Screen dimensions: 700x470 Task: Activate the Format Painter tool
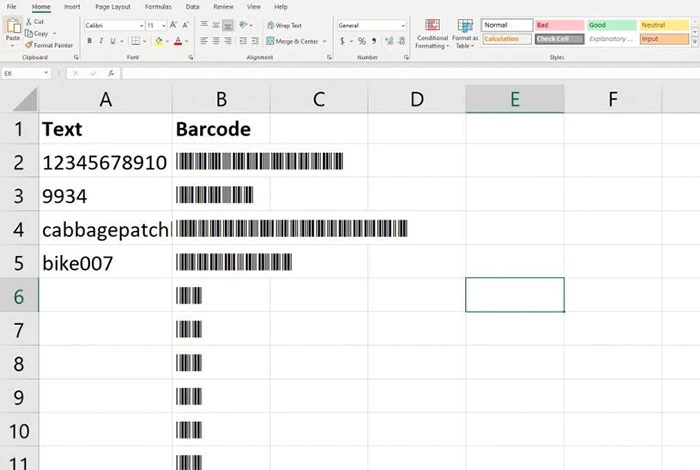point(49,45)
